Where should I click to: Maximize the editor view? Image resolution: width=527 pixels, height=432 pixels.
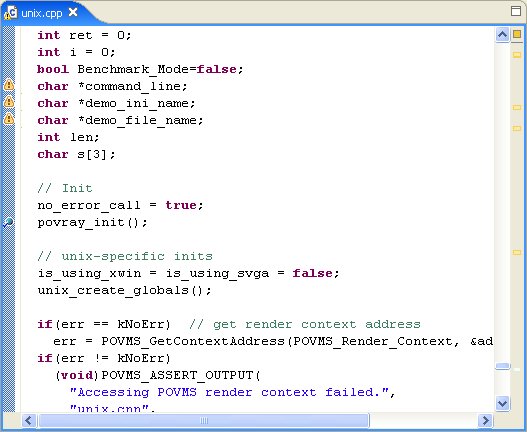click(x=516, y=11)
